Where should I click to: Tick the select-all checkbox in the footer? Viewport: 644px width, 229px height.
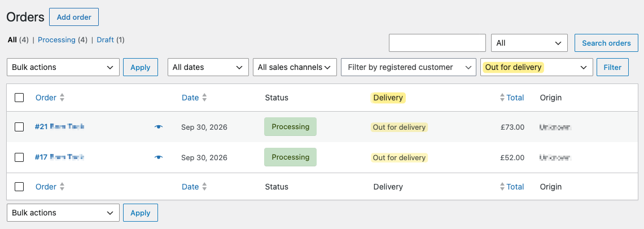19,187
